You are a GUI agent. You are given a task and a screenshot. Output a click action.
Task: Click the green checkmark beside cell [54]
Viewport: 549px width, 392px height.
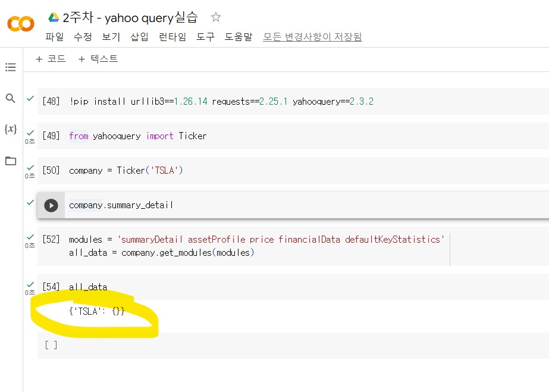point(30,284)
